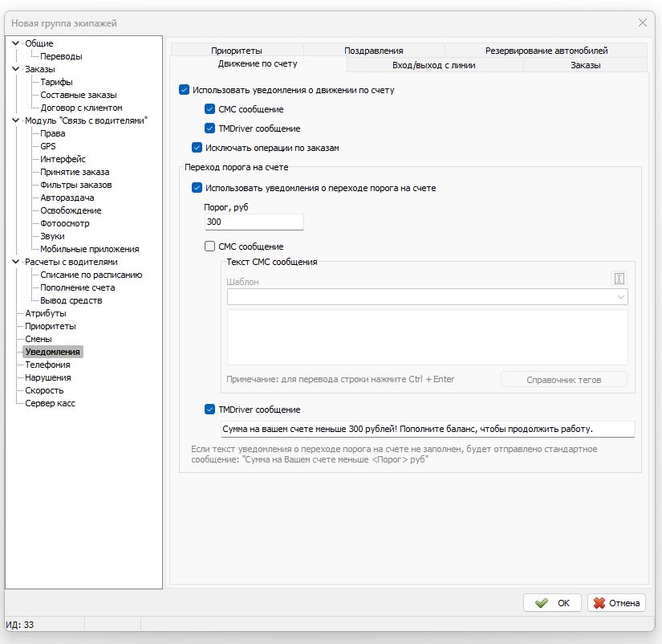Open Пополнение счета in the tree
The height and width of the screenshot is (644, 662).
tap(77, 287)
